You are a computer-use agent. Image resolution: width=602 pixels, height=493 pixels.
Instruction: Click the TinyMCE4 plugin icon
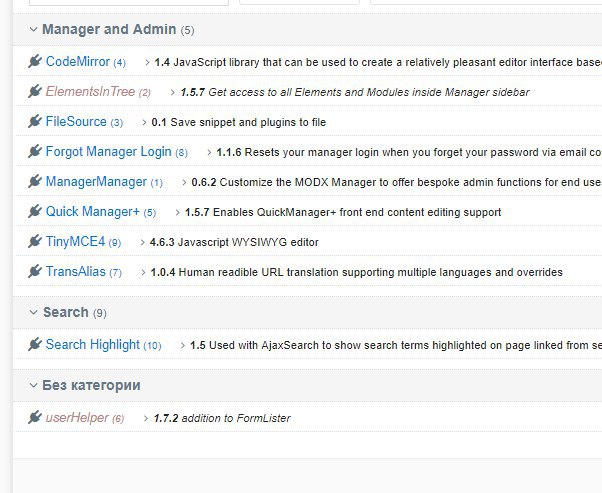35,242
